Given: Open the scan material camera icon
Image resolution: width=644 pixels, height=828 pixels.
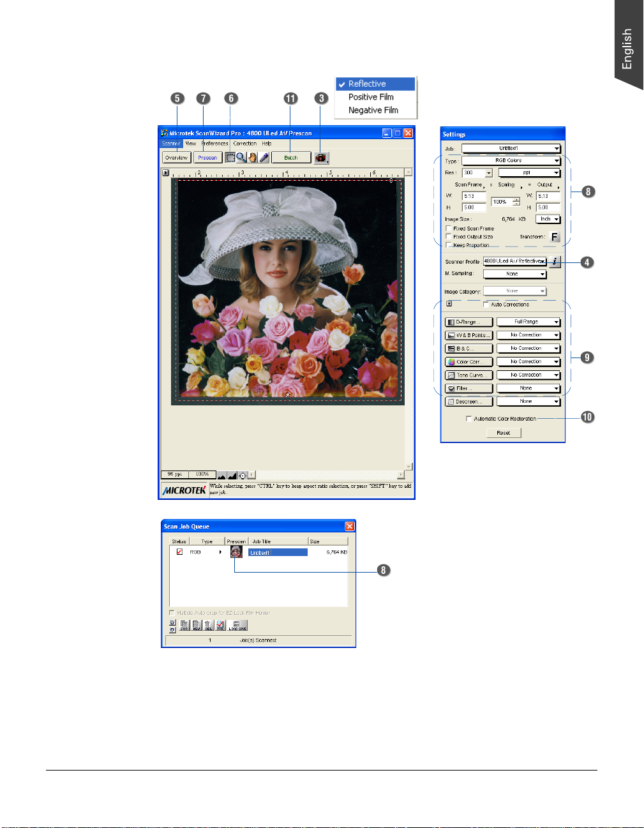Looking at the screenshot, I should (x=321, y=158).
